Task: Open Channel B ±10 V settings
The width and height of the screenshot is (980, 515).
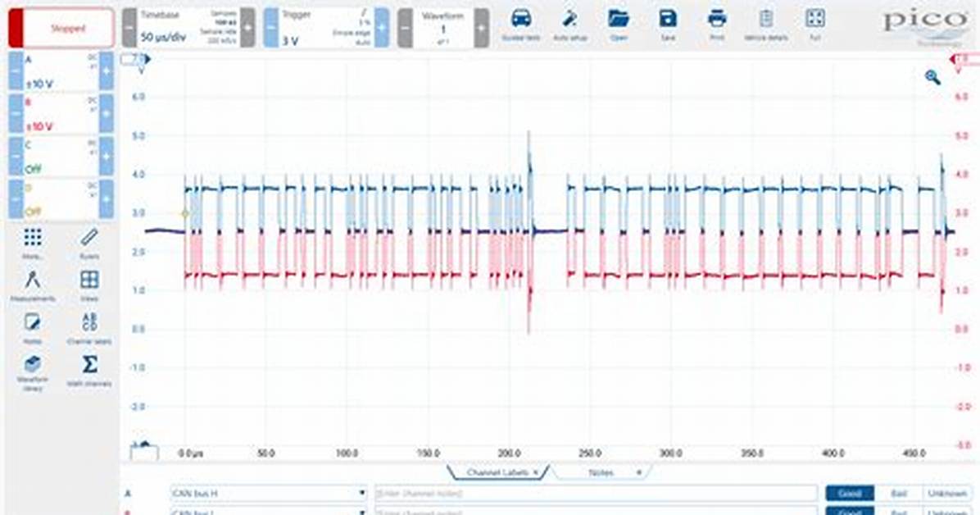Action: (61, 114)
